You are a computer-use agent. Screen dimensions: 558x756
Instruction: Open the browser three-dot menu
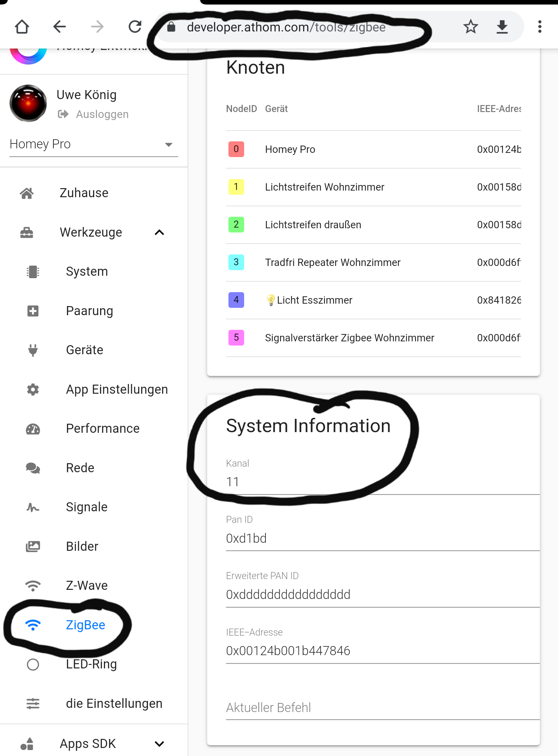coord(540,27)
